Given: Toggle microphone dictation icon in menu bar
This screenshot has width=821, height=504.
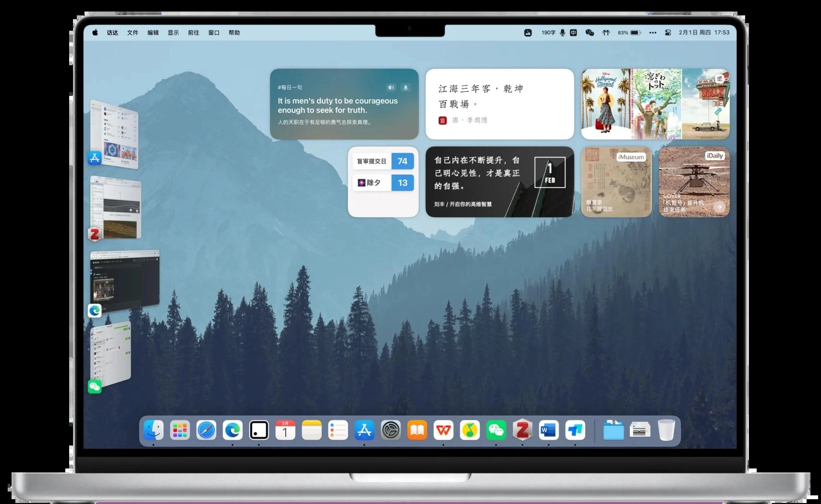Looking at the screenshot, I should [x=562, y=33].
